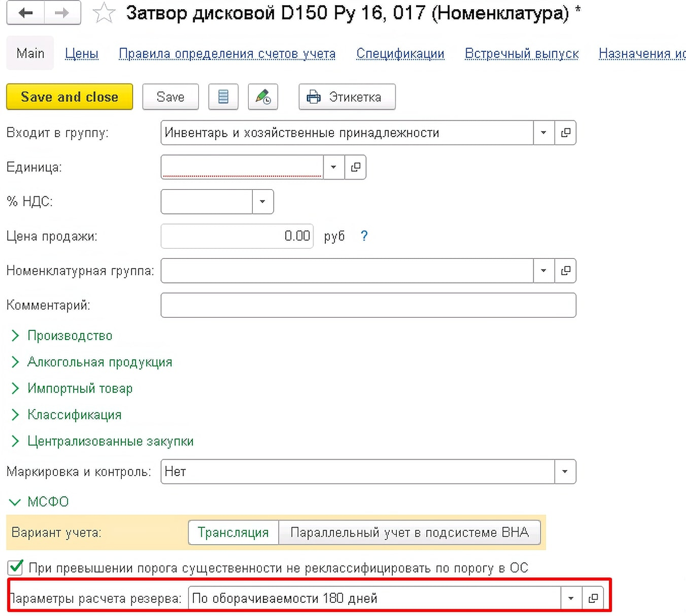Open the change history (pencil with clock) icon
This screenshot has width=686, height=616.
coord(262,97)
